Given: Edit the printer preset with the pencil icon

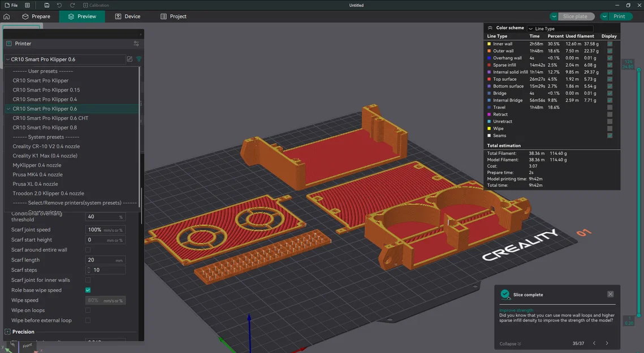Looking at the screenshot, I should [130, 59].
